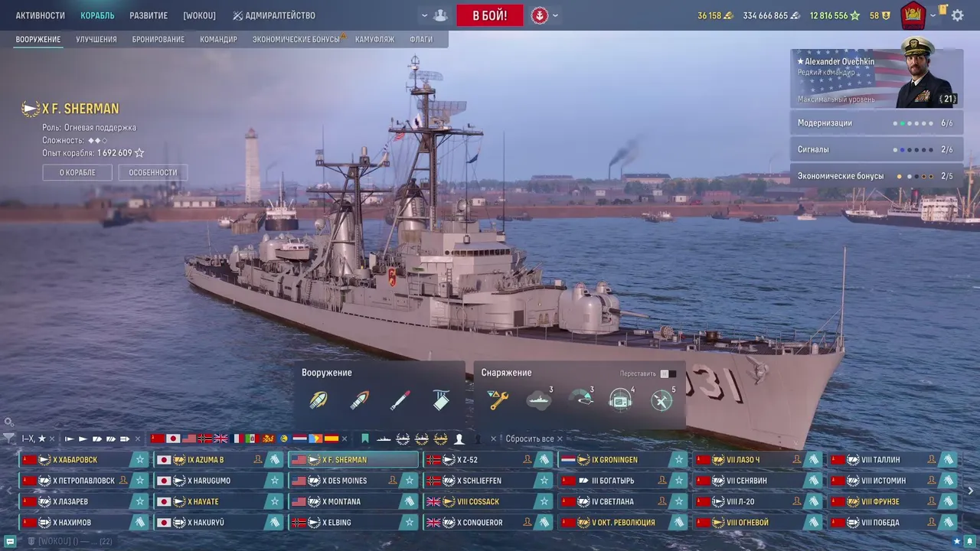This screenshot has height=551, width=980.
Task: Toggle the UK flag nation filter
Action: pyautogui.click(x=220, y=439)
